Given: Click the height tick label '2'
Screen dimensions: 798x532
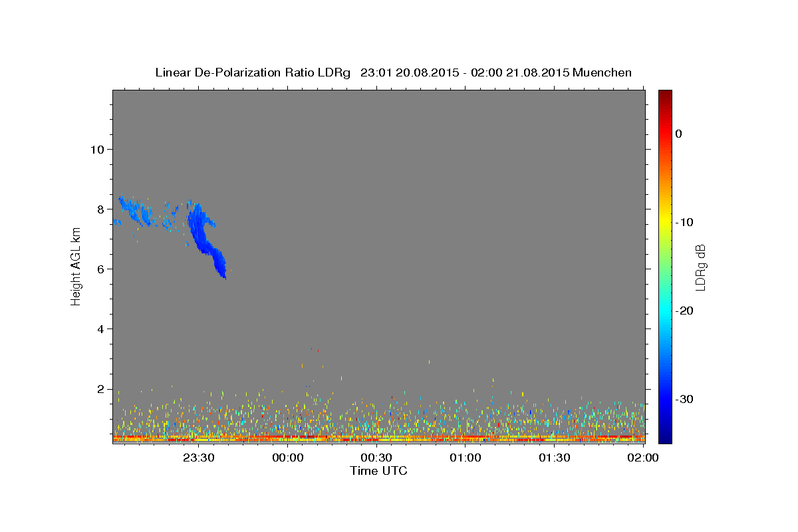Looking at the screenshot, I should pyautogui.click(x=100, y=389).
